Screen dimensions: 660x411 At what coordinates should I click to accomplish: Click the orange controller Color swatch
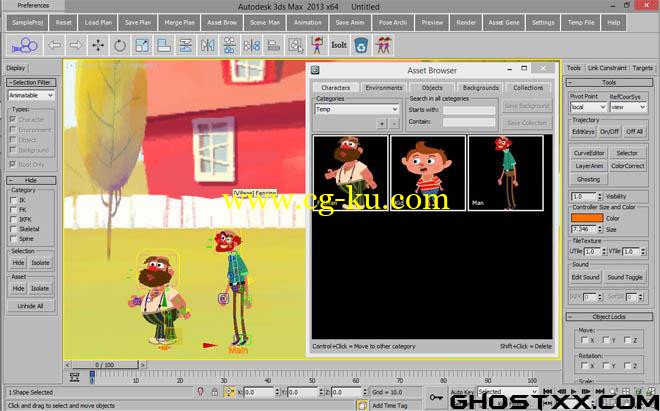[x=587, y=218]
